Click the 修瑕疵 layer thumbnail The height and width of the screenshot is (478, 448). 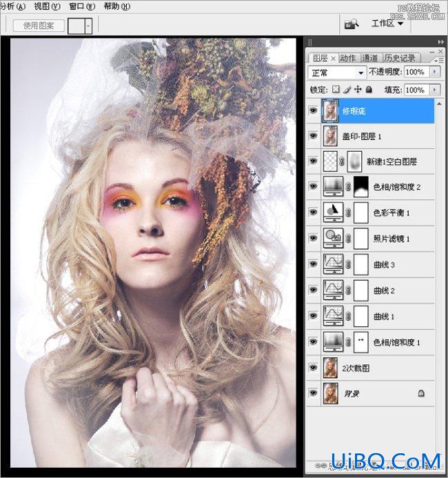[330, 110]
